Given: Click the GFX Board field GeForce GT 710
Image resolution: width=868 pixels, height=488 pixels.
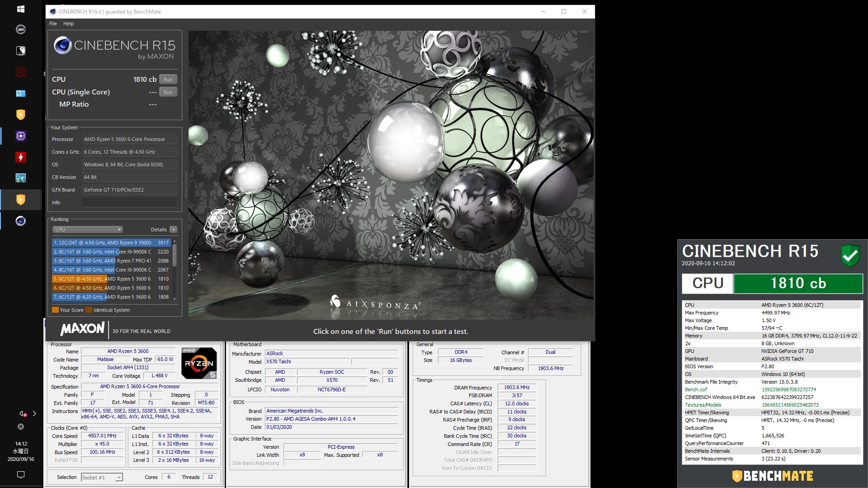Looking at the screenshot, I should point(129,190).
